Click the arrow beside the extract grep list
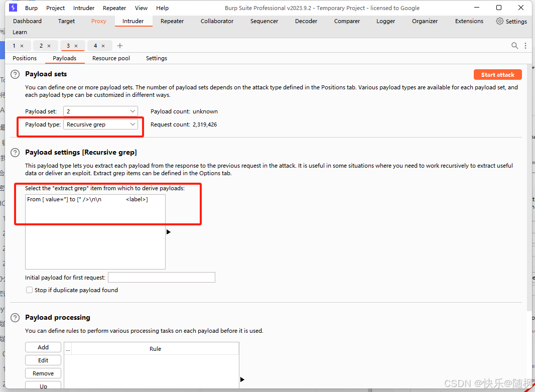Screen dimensions: 535x392 pyautogui.click(x=168, y=232)
